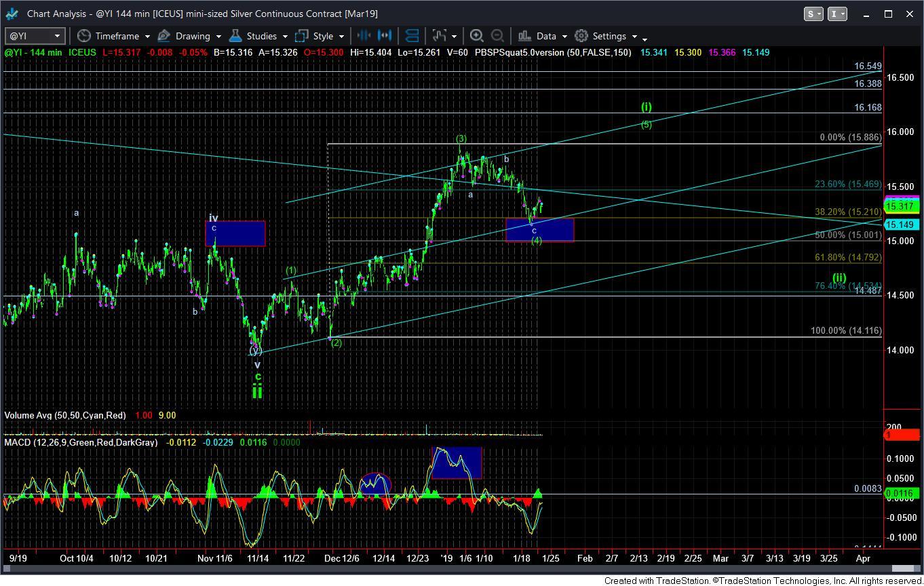Viewport: 924px width, 586px height.
Task: Click the expand bar spacing icon
Action: [x=385, y=36]
